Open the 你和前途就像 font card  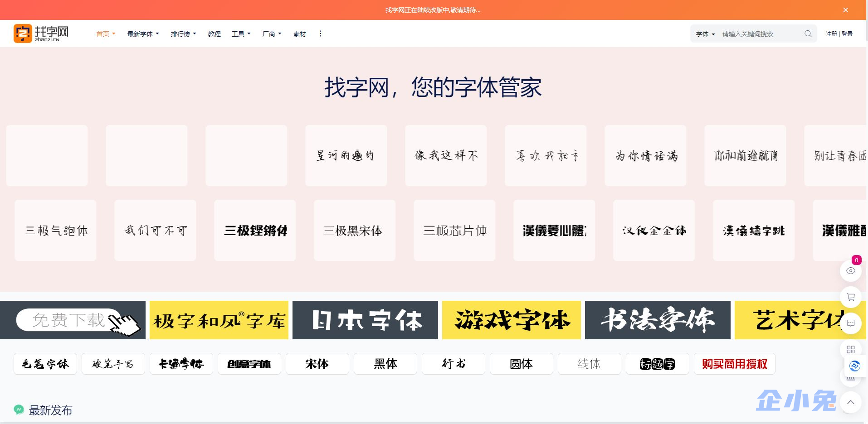coord(745,155)
